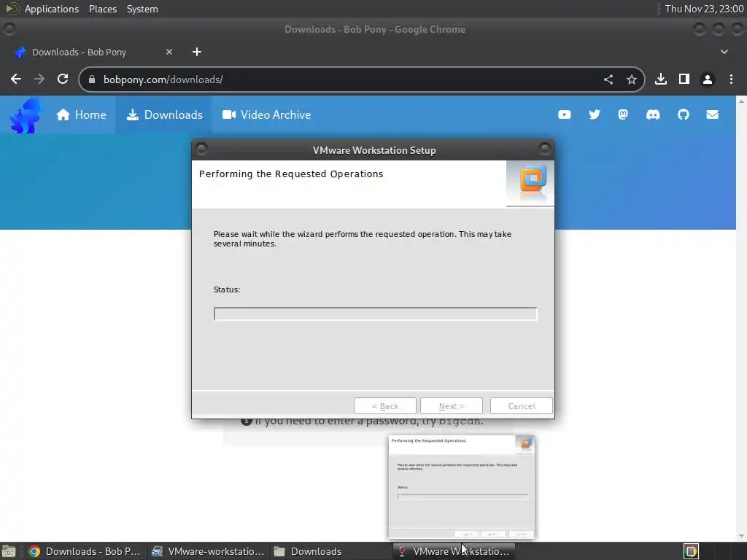Open Bob Pony Discord link icon
Image resolution: width=747 pixels, height=560 pixels.
tap(653, 114)
